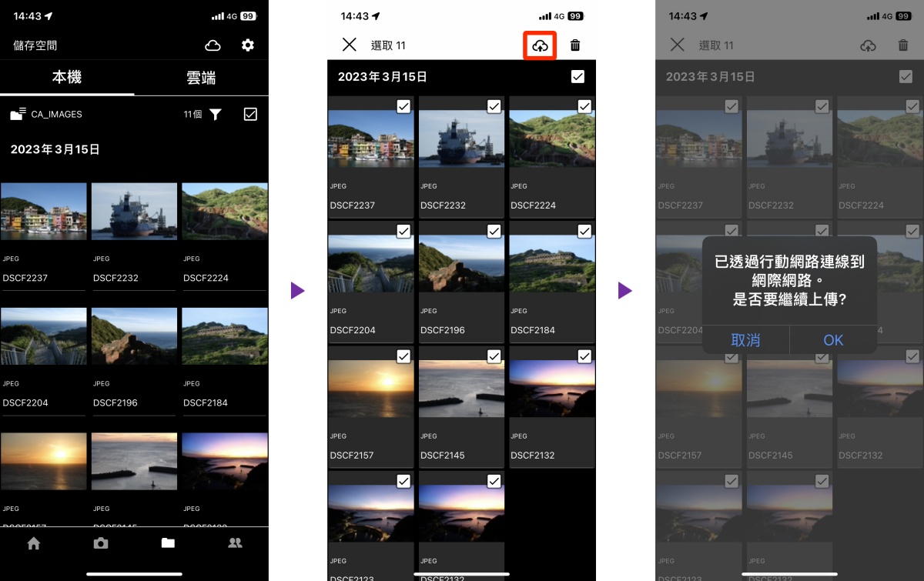Delete selected photos using the trash icon
Image resolution: width=924 pixels, height=581 pixels.
tap(574, 45)
